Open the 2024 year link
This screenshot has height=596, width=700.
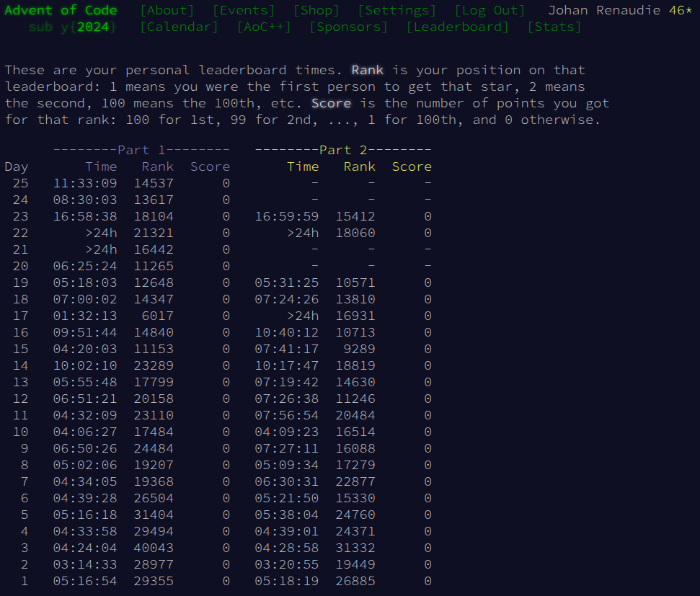[x=93, y=27]
